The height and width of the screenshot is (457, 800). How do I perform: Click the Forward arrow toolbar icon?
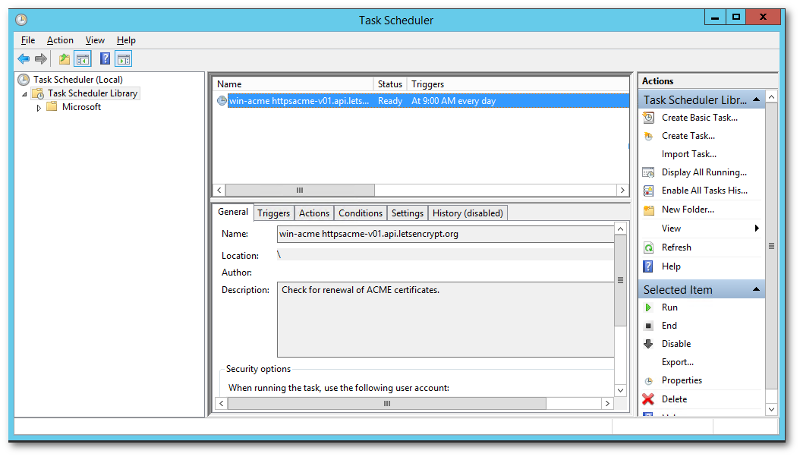pos(41,59)
